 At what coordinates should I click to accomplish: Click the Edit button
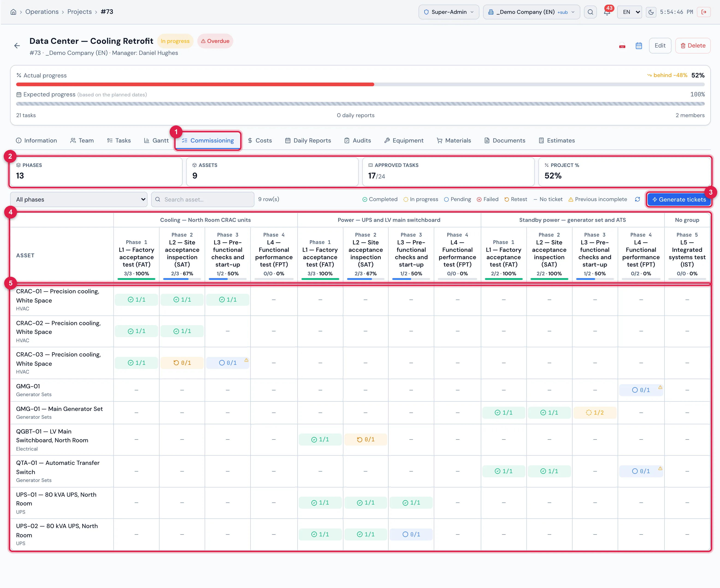[x=660, y=46]
